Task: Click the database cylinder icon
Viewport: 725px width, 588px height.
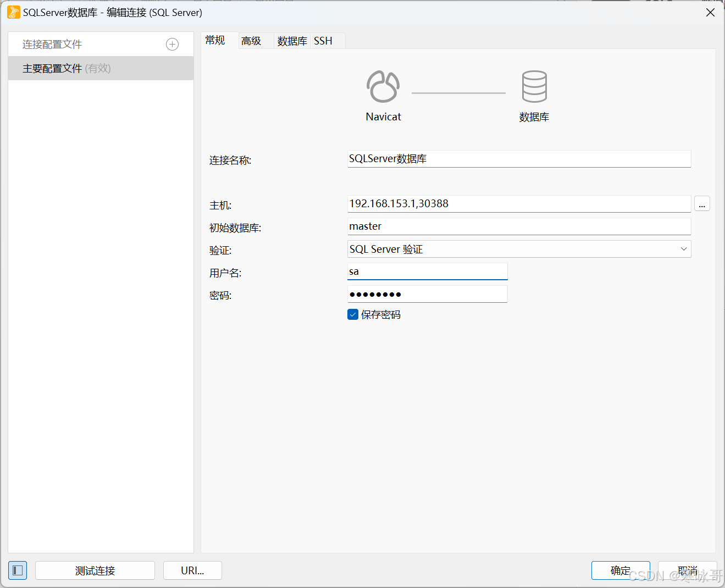Action: coord(534,87)
